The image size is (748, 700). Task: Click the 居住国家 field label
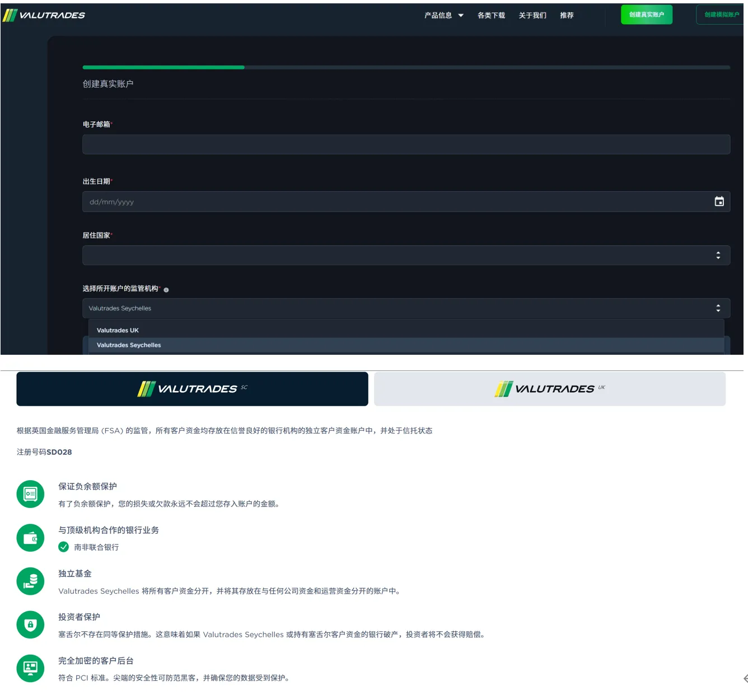pos(96,236)
